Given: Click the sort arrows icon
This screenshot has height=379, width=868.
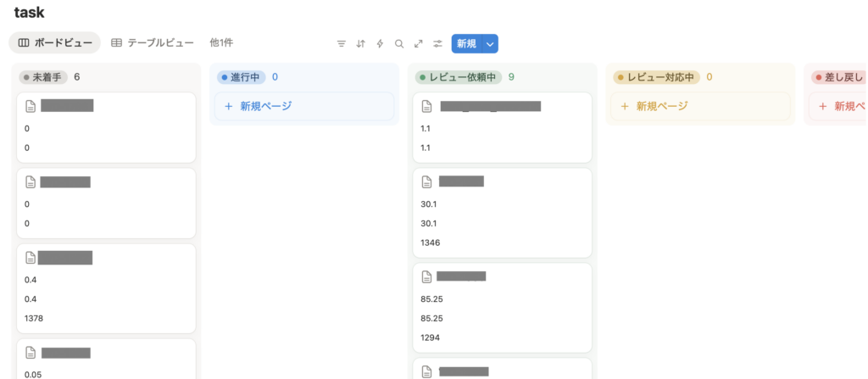Looking at the screenshot, I should [x=360, y=43].
